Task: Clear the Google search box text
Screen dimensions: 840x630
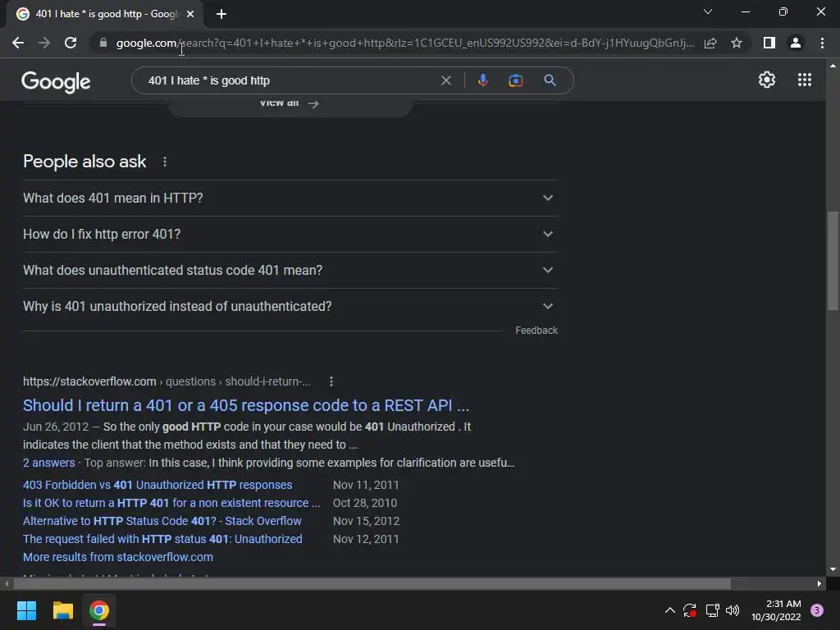Action: tap(445, 80)
